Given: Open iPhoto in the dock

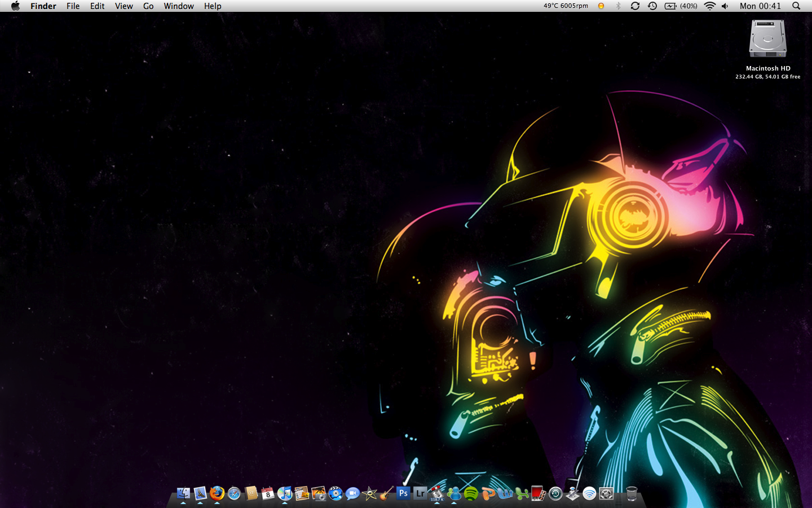Looking at the screenshot, I should click(319, 493).
